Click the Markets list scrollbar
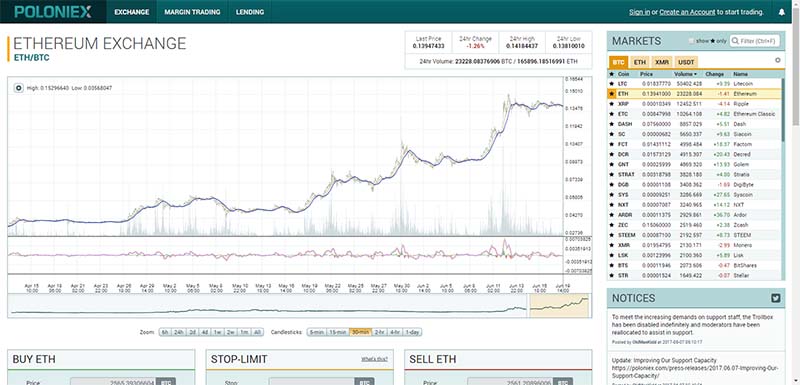Image resolution: width=800 pixels, height=385 pixels. tap(783, 110)
